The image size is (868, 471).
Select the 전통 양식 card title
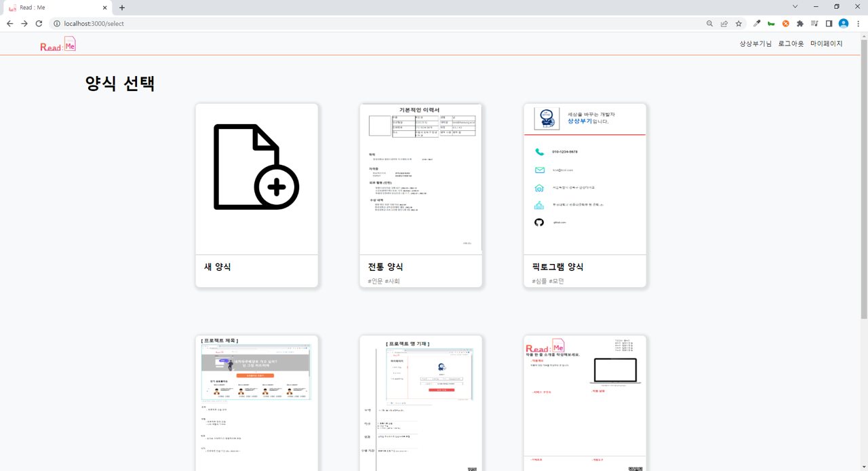[386, 267]
